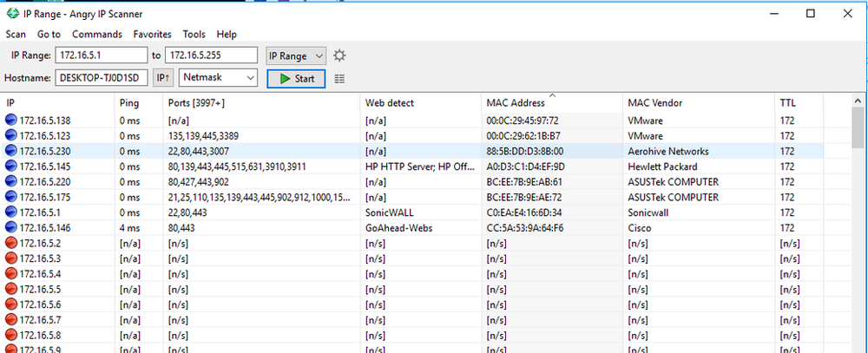868x353 pixels.
Task: Select the red status icon for 172.16.5.3
Action: click(11, 258)
